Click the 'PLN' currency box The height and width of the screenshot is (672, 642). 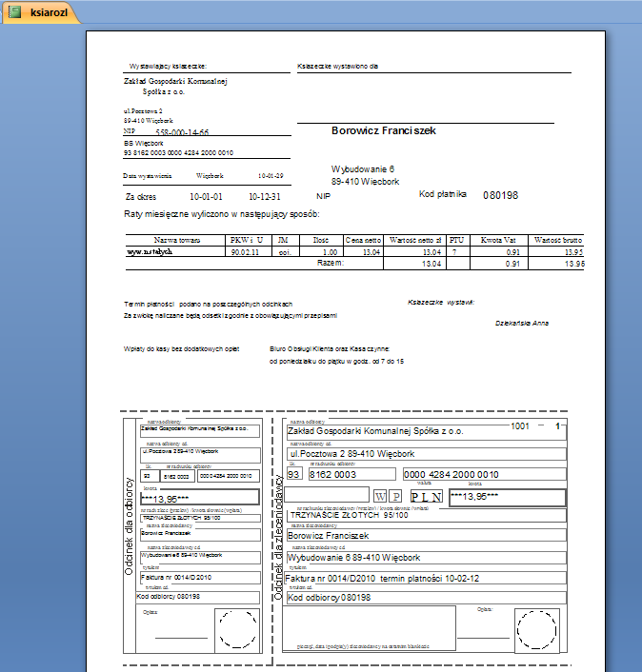[x=427, y=497]
